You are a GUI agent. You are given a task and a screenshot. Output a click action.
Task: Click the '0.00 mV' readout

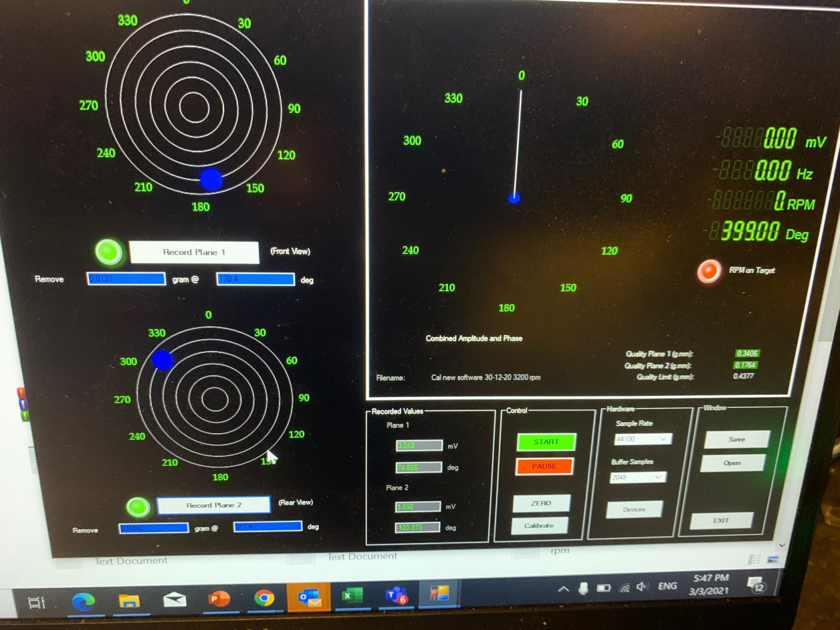coord(772,139)
